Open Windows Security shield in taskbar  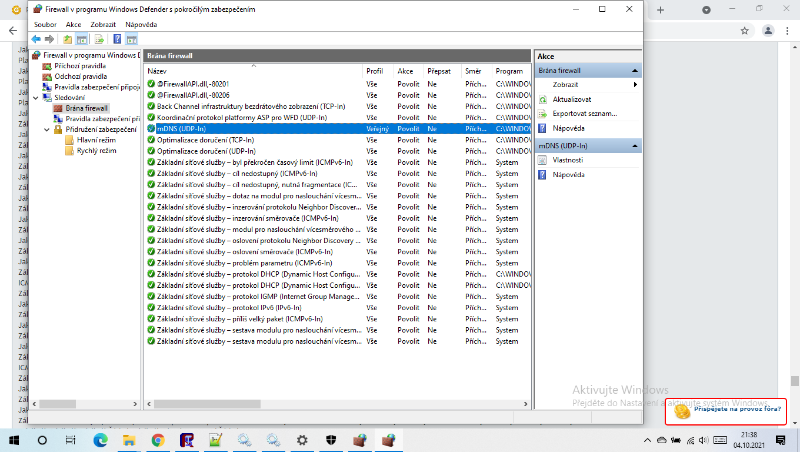(x=331, y=440)
